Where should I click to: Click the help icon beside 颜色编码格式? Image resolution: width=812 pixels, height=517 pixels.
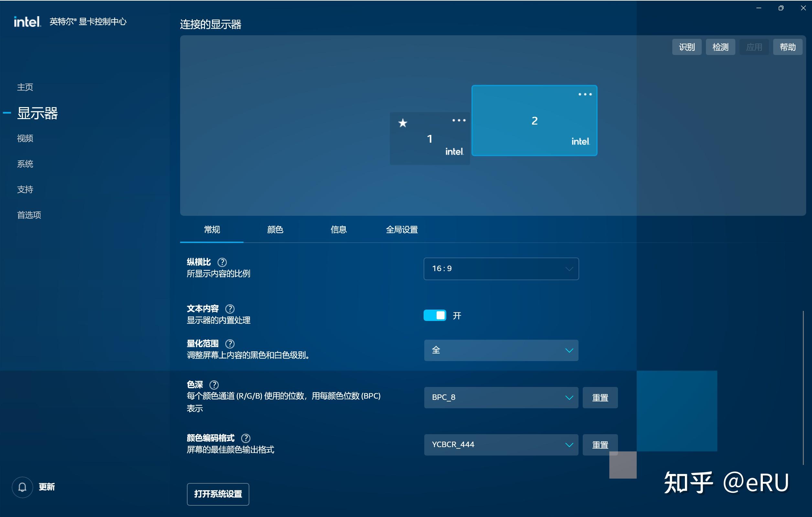pyautogui.click(x=245, y=438)
